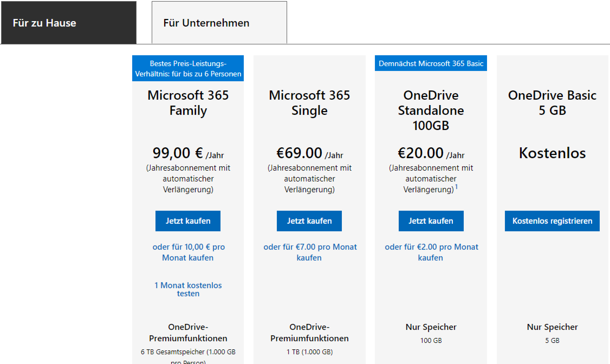610x364 pixels.
Task: Click the Demnächst Microsoft 365 Basic banner
Action: tap(431, 63)
